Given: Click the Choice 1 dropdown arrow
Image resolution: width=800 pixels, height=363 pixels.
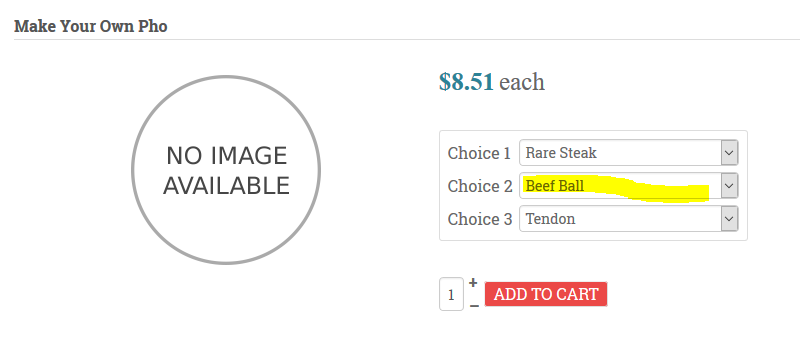Looking at the screenshot, I should tap(729, 153).
